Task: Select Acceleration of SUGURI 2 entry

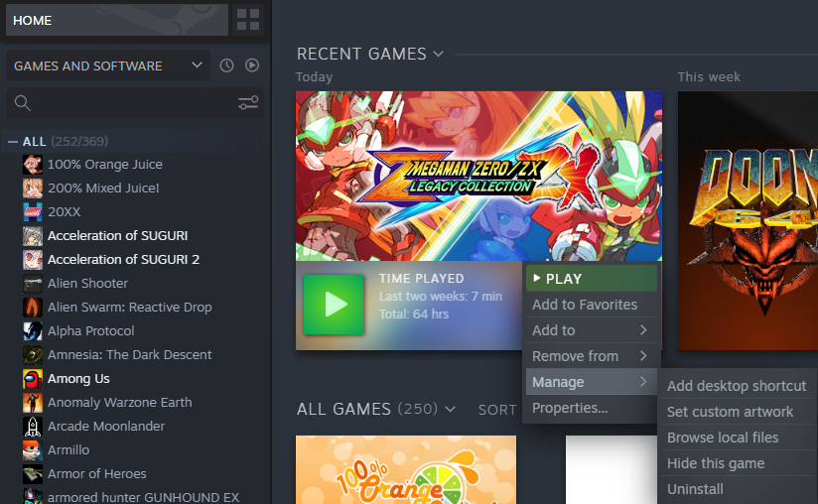Action: click(124, 260)
